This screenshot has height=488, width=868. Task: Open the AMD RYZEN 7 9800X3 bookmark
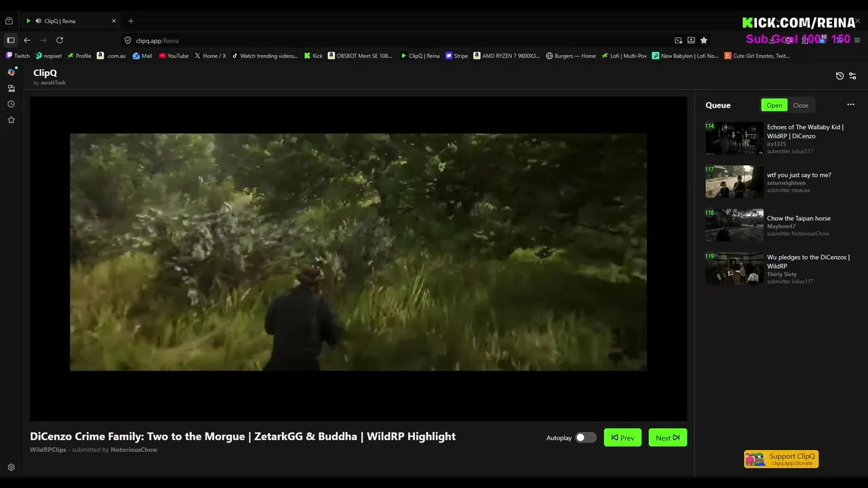[507, 56]
